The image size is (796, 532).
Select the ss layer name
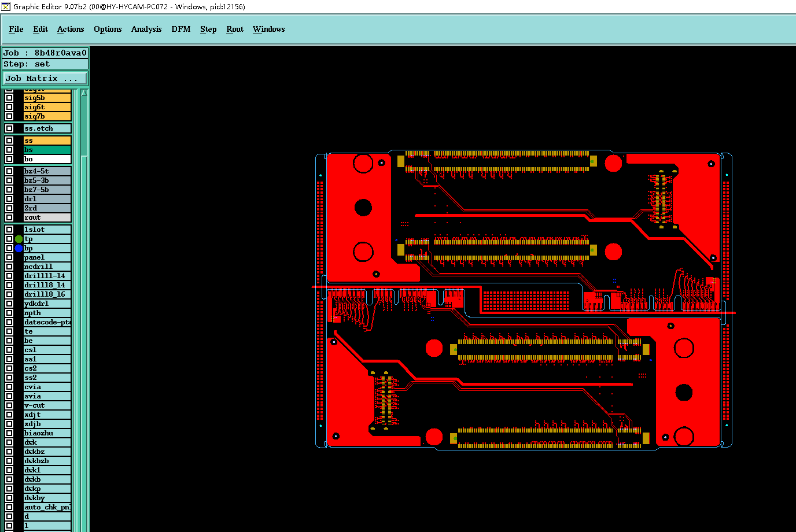pos(47,141)
